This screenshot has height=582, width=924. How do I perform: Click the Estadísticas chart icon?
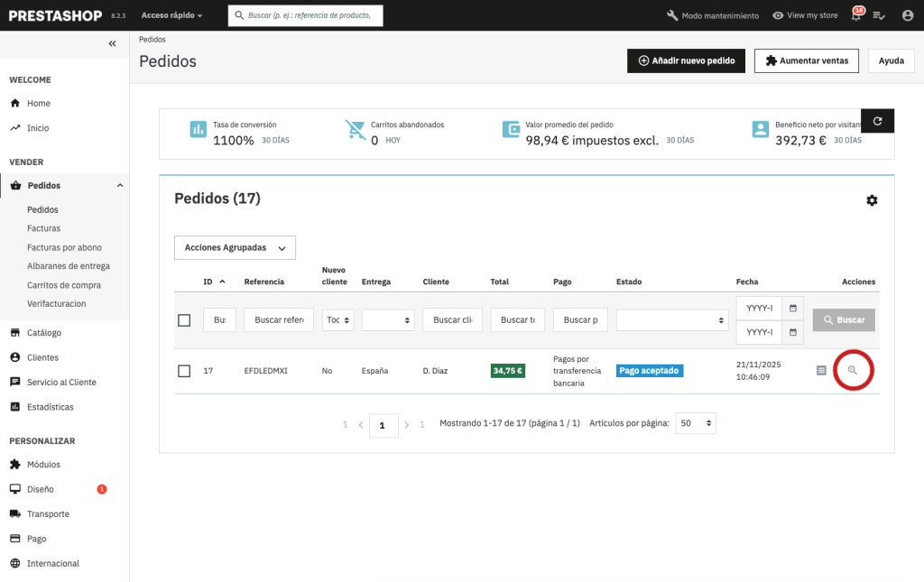click(x=15, y=407)
